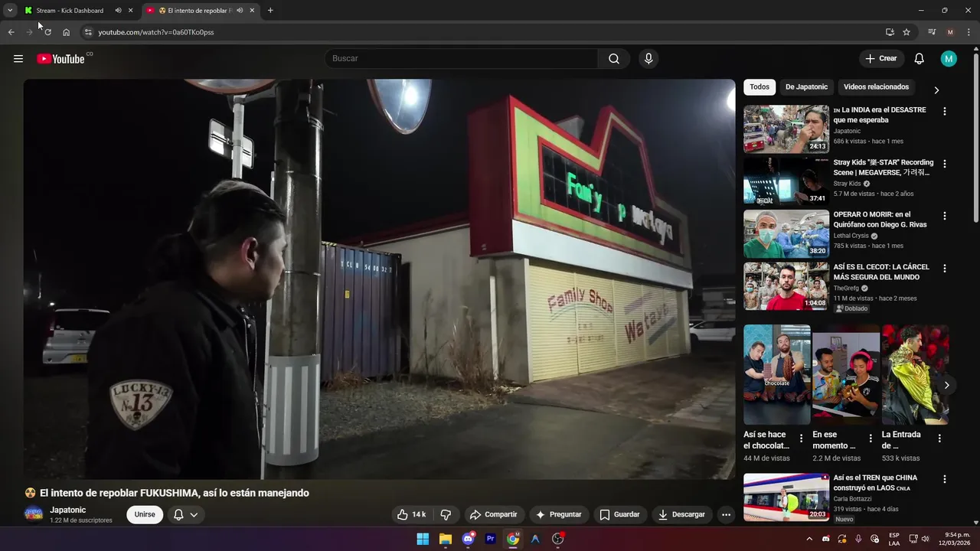Open La INDIA era el DESASTRE thumbnail
The height and width of the screenshot is (551, 980).
pyautogui.click(x=786, y=129)
